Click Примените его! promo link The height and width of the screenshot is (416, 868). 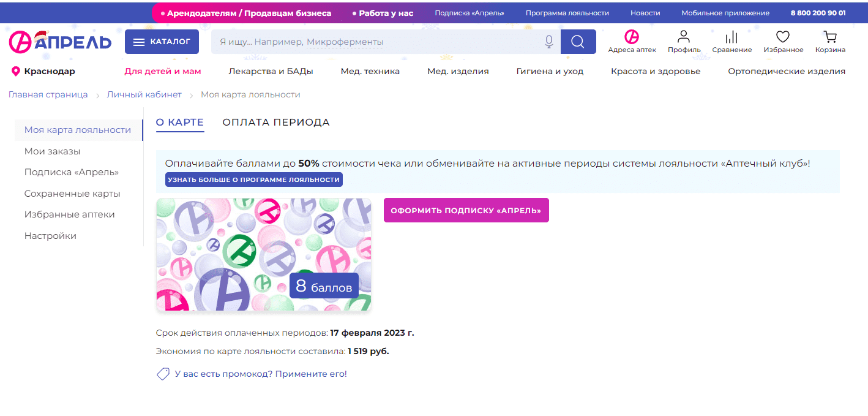[x=311, y=374]
